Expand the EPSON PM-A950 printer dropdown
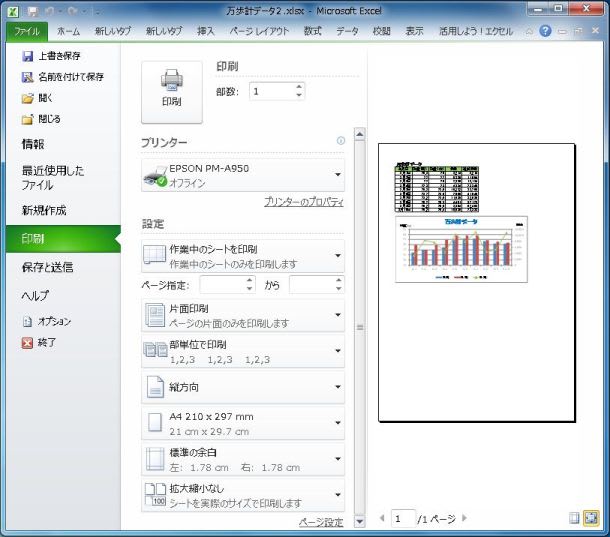This screenshot has width=610, height=537. click(x=337, y=175)
